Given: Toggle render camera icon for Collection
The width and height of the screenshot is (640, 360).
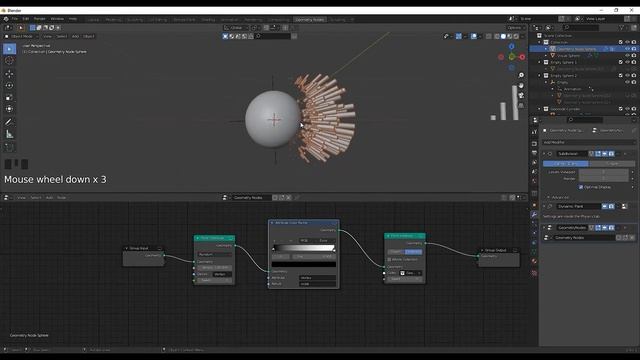Looking at the screenshot, I should (634, 42).
